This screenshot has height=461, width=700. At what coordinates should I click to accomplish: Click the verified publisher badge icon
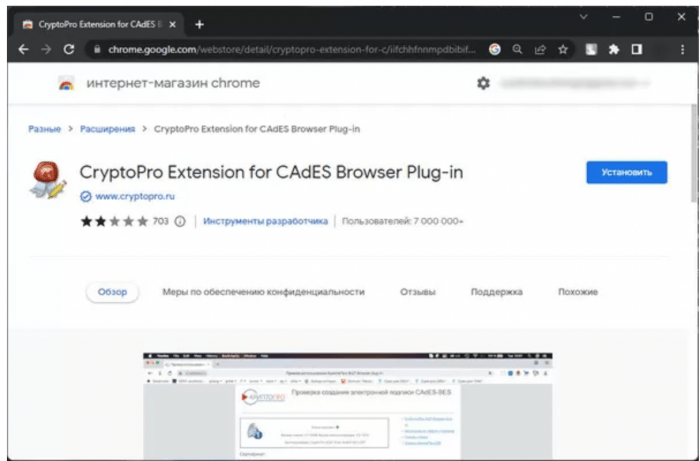86,197
